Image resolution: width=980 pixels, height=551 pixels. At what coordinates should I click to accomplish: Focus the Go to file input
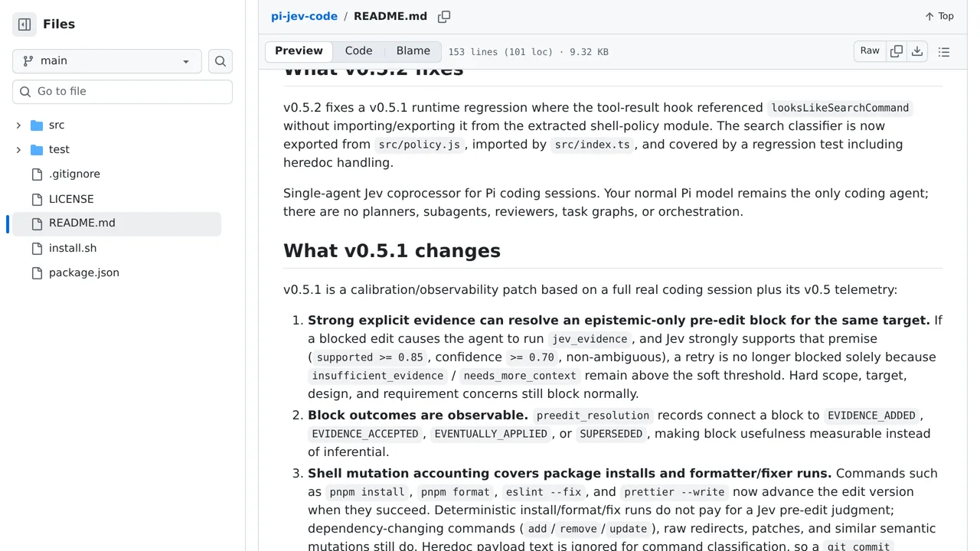(122, 92)
